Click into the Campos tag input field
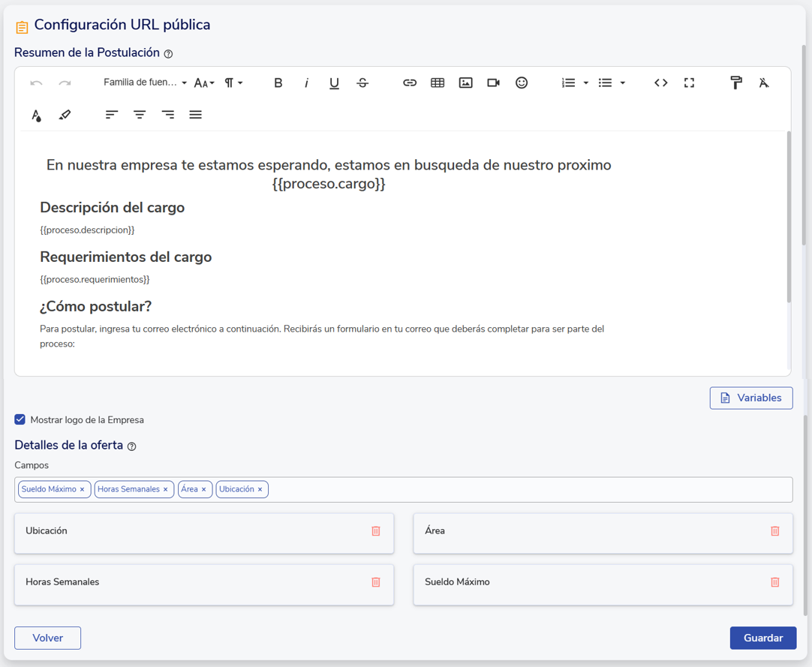This screenshot has width=812, height=667. pyautogui.click(x=525, y=490)
